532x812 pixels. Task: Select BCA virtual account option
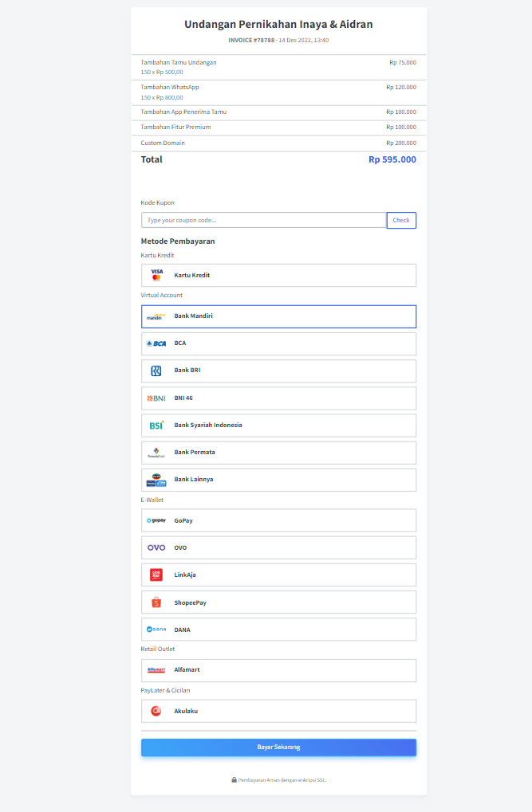pyautogui.click(x=278, y=344)
